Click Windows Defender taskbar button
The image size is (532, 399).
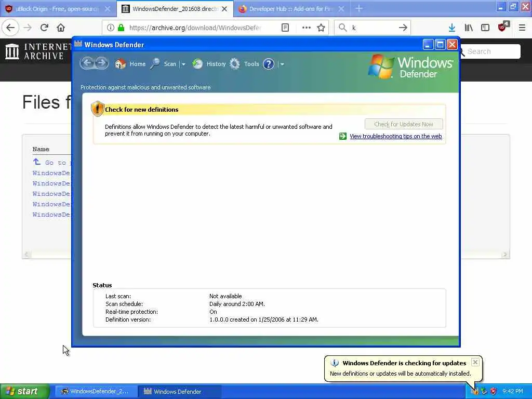pos(179,391)
